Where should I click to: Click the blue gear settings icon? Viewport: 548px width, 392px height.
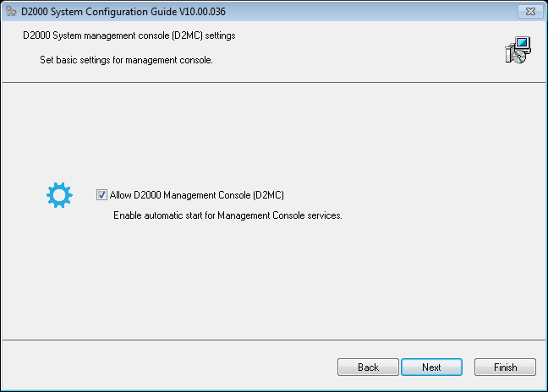click(59, 196)
